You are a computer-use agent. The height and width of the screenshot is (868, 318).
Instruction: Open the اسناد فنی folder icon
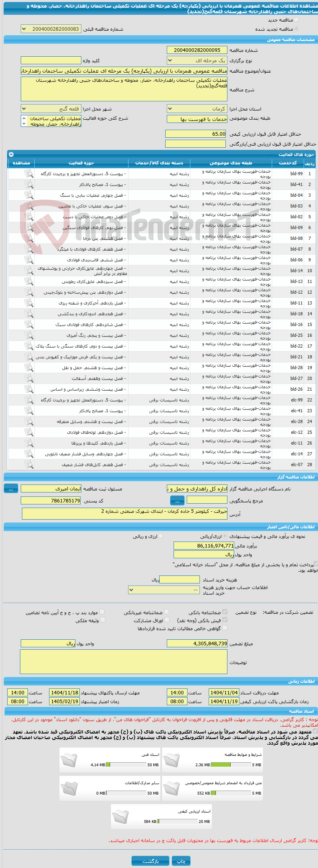click(69, 760)
